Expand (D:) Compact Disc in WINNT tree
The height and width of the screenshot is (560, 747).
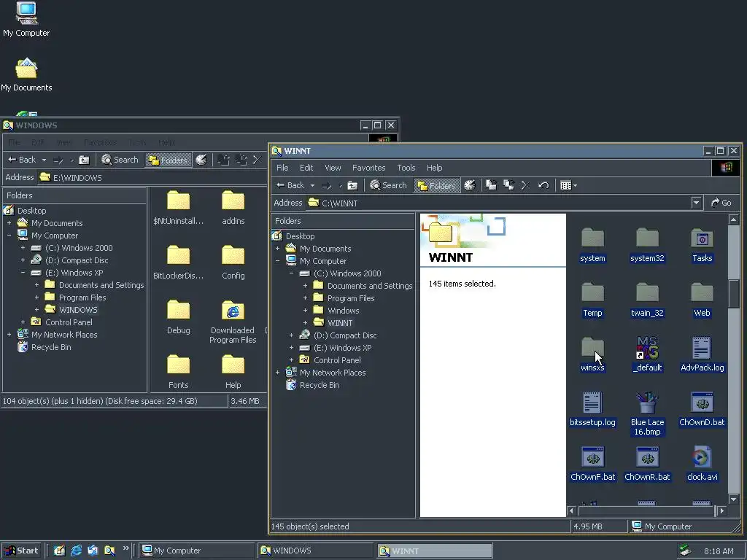[291, 335]
